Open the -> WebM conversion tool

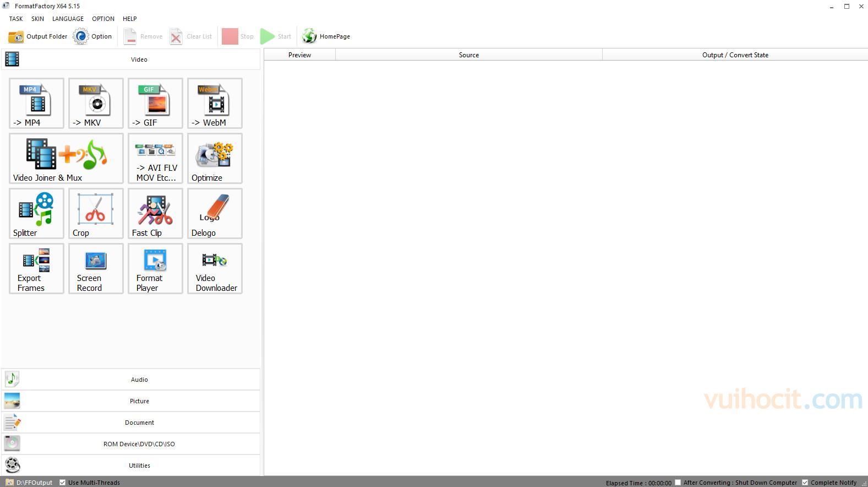coord(215,103)
